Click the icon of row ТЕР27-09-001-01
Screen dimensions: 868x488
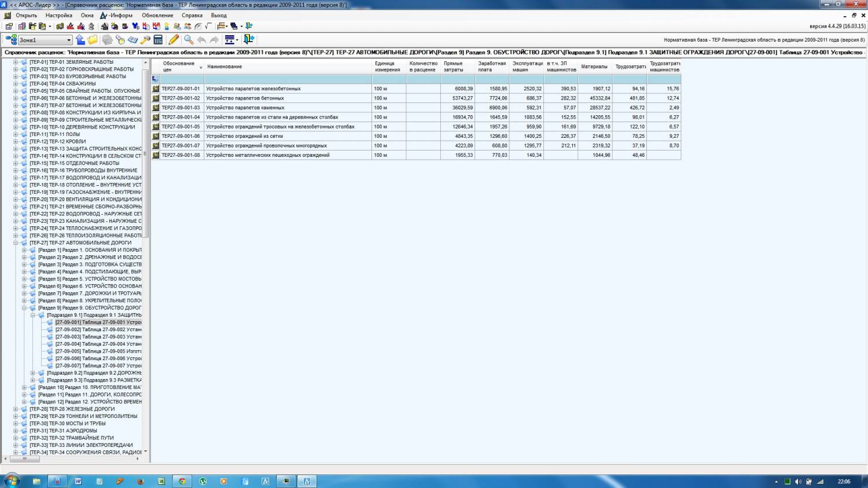(156, 89)
